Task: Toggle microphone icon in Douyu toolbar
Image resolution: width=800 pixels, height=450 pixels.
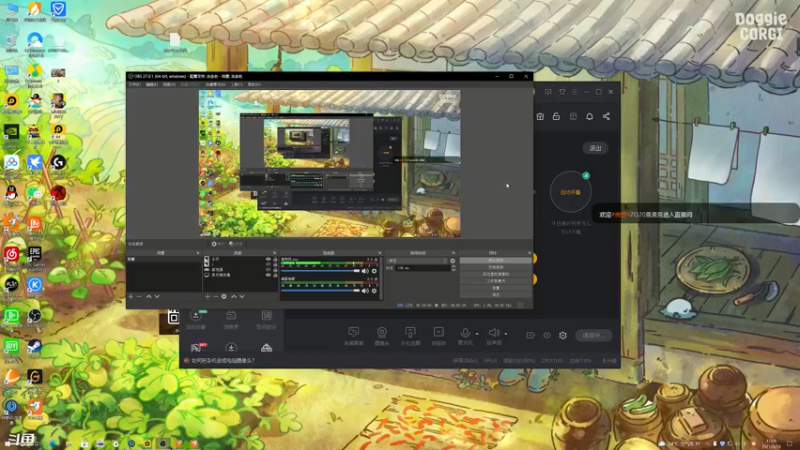Action: (x=465, y=333)
